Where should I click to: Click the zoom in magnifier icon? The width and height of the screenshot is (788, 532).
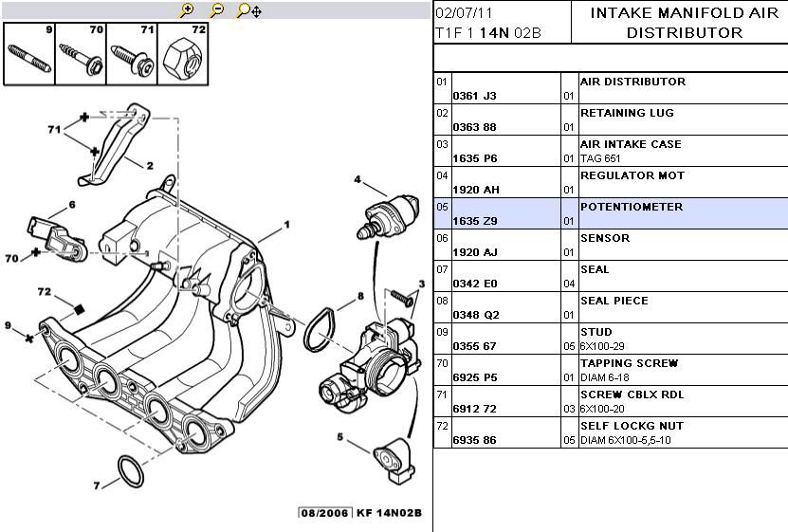coord(187,10)
